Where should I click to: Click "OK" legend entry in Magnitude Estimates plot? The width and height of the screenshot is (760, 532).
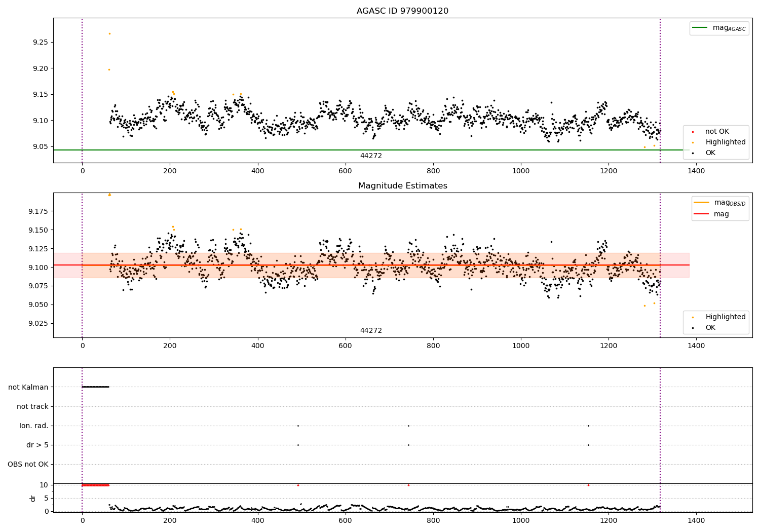(710, 328)
